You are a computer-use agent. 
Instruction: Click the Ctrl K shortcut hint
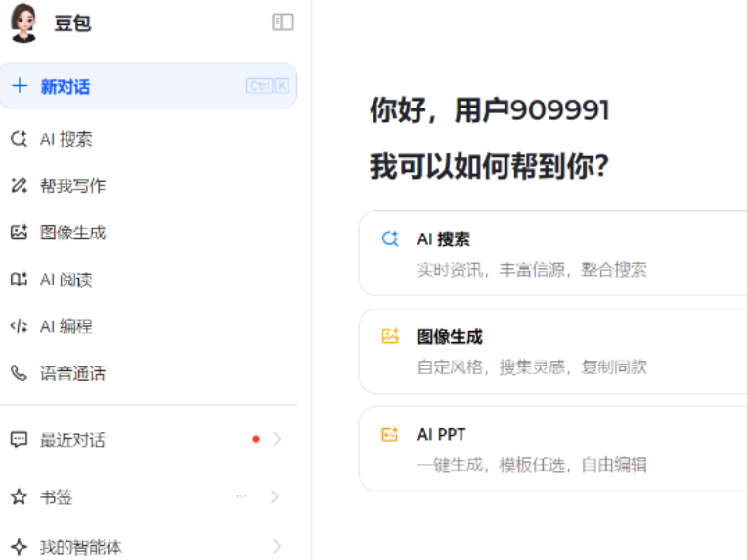coord(268,86)
